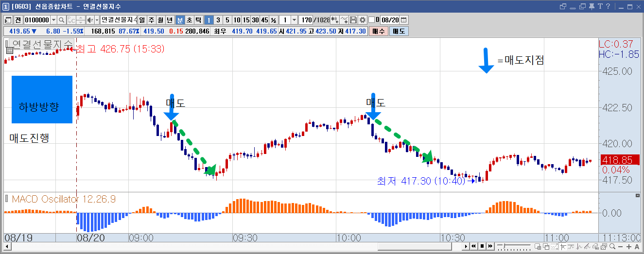Select the 일 daily period toggle
Screen dimensions: 644x254
pyautogui.click(x=141, y=20)
